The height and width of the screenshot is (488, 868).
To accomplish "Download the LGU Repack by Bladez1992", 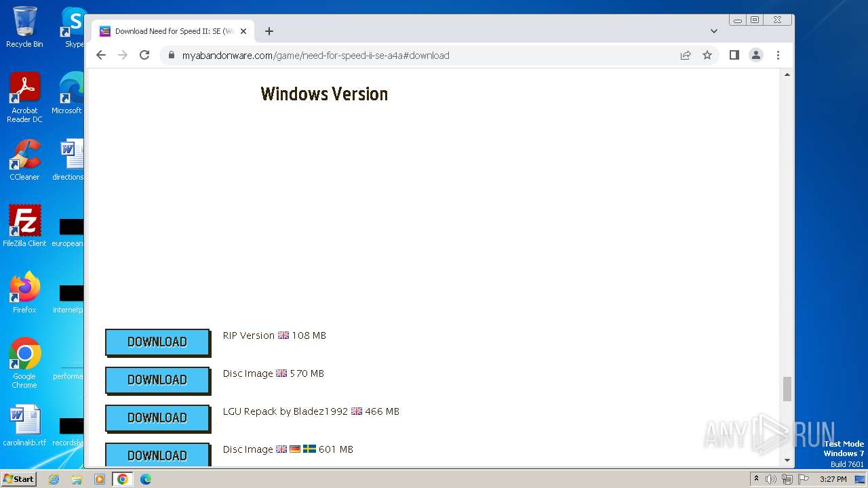I will pos(157,418).
